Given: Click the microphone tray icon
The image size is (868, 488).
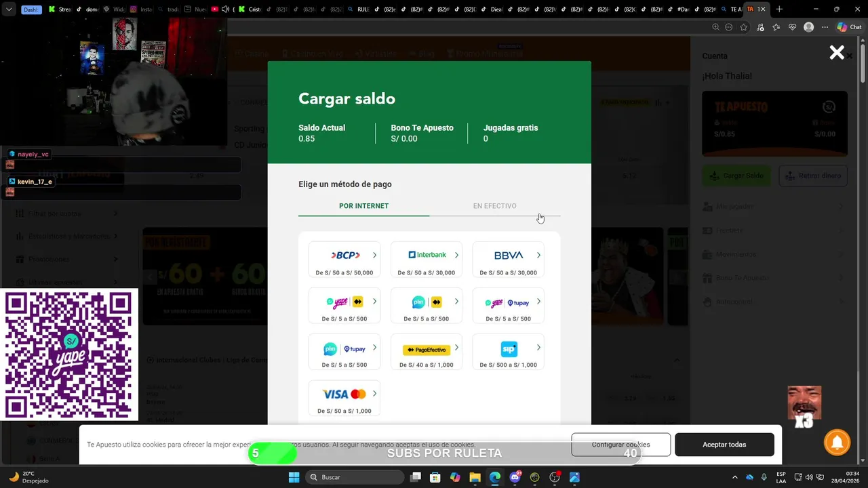Looking at the screenshot, I should pyautogui.click(x=764, y=477).
